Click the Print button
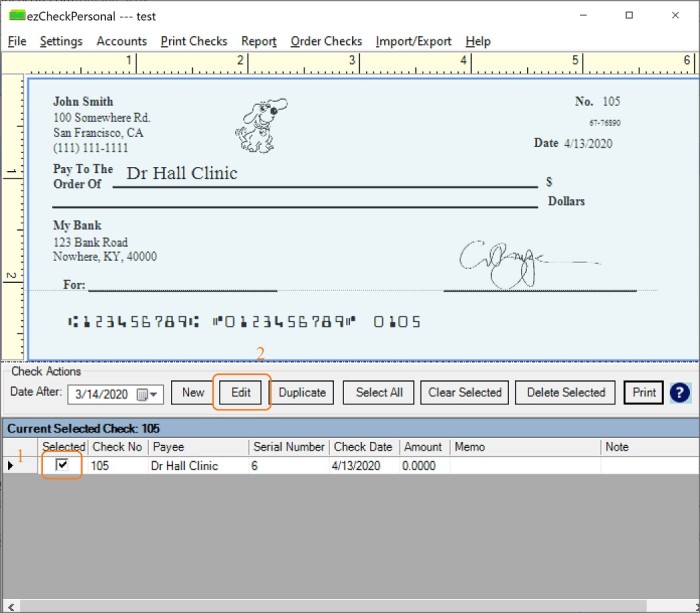Viewport: 700px width, 613px height. 644,393
